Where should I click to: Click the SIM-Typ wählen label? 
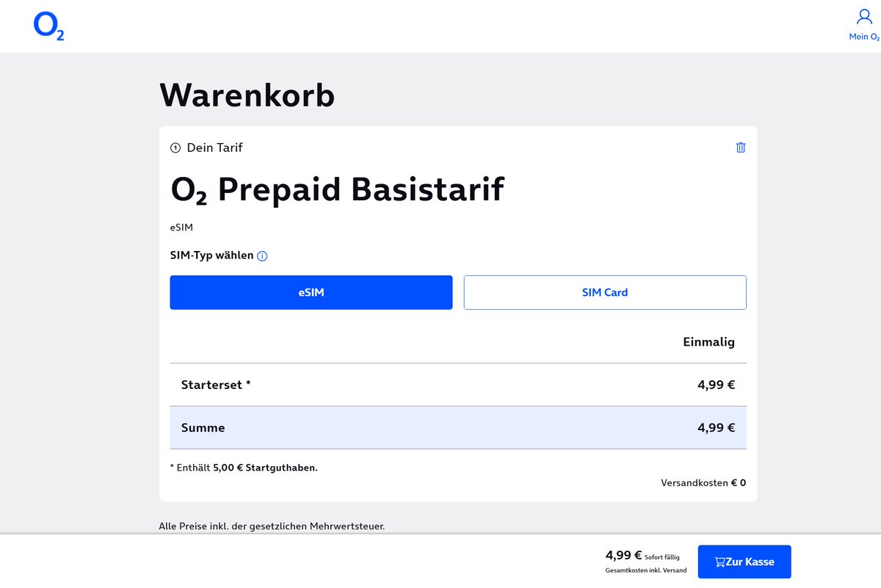click(x=212, y=255)
